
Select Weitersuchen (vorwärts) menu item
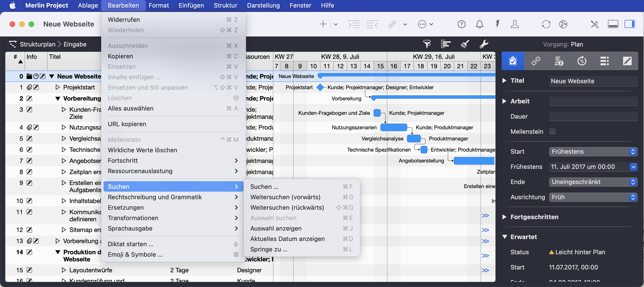pos(285,197)
